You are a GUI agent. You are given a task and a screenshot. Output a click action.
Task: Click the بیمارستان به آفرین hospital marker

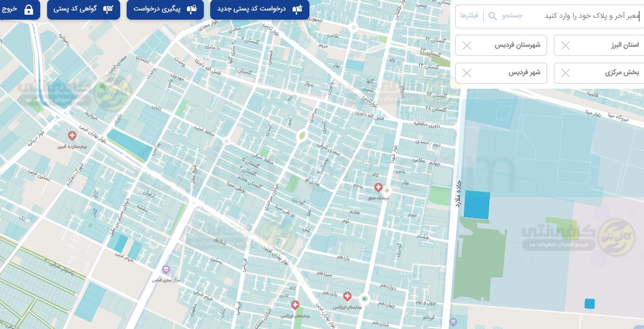coord(72,136)
